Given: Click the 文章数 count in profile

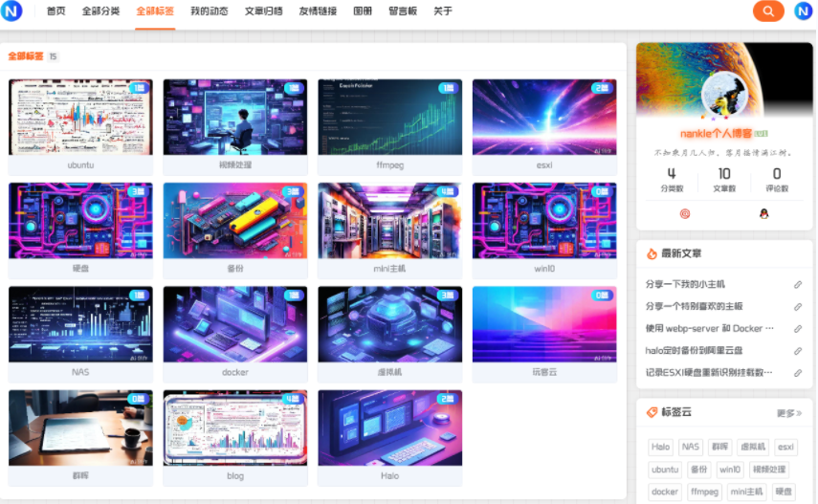Looking at the screenshot, I should tap(724, 179).
